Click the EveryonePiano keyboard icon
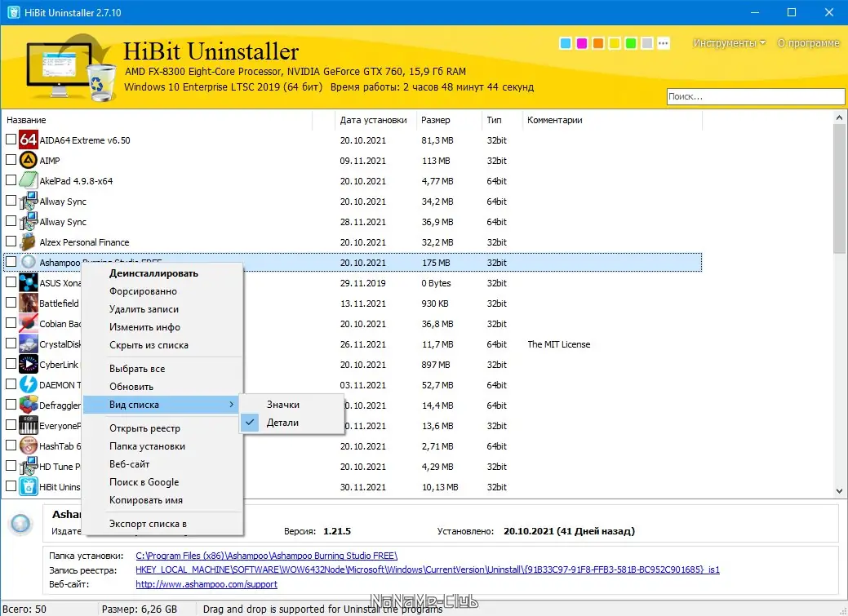 click(28, 426)
